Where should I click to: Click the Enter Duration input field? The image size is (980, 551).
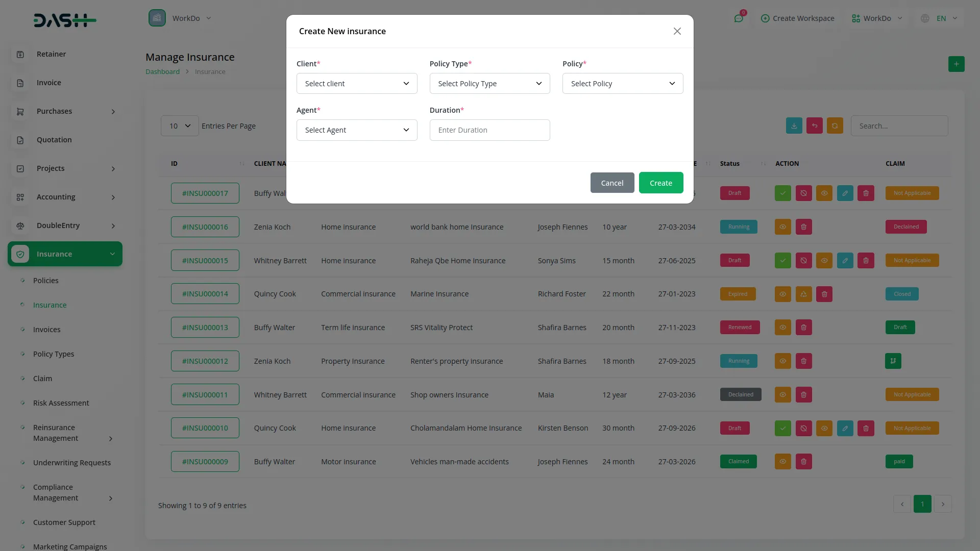point(489,130)
